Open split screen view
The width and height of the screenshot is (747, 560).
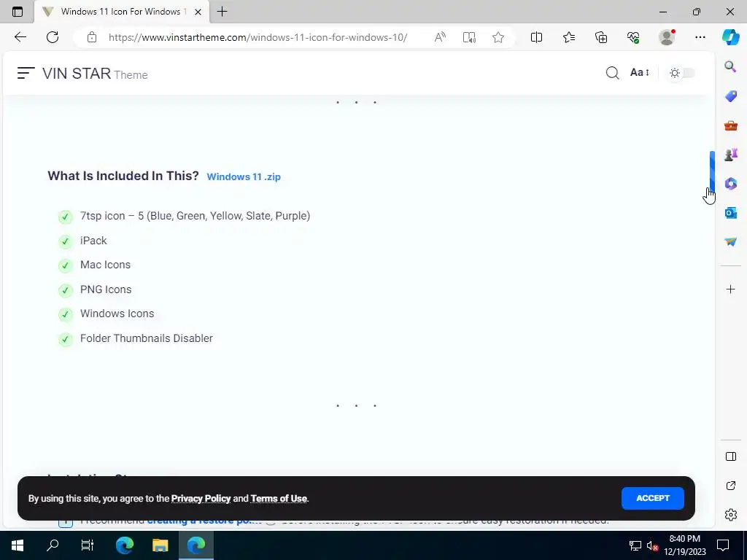[536, 37]
